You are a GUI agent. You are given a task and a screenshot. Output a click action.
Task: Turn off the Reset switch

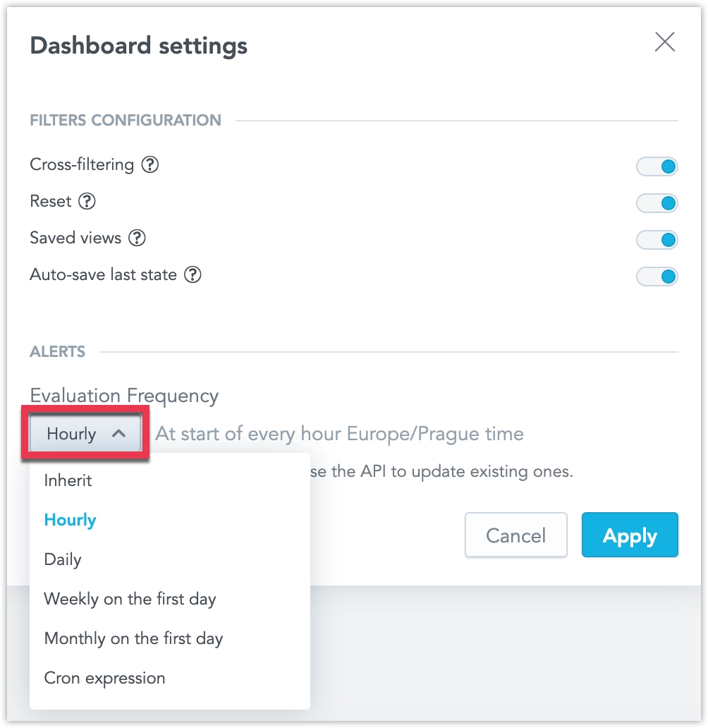click(x=657, y=203)
